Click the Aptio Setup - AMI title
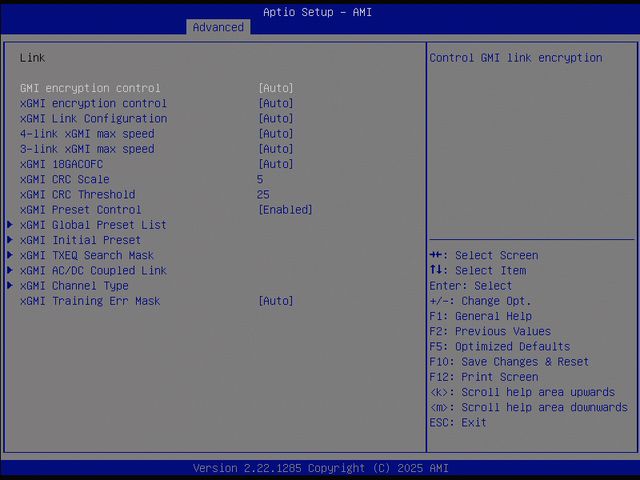640x480 pixels. (318, 12)
